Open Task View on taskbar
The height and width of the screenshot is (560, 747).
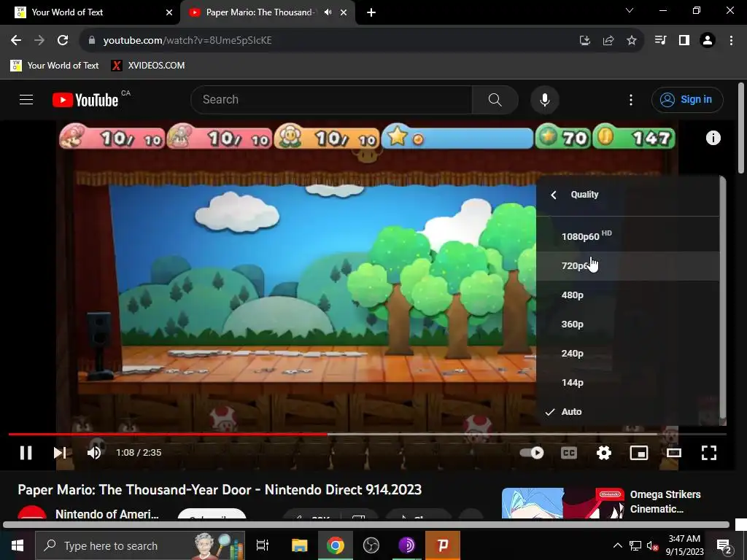click(263, 545)
